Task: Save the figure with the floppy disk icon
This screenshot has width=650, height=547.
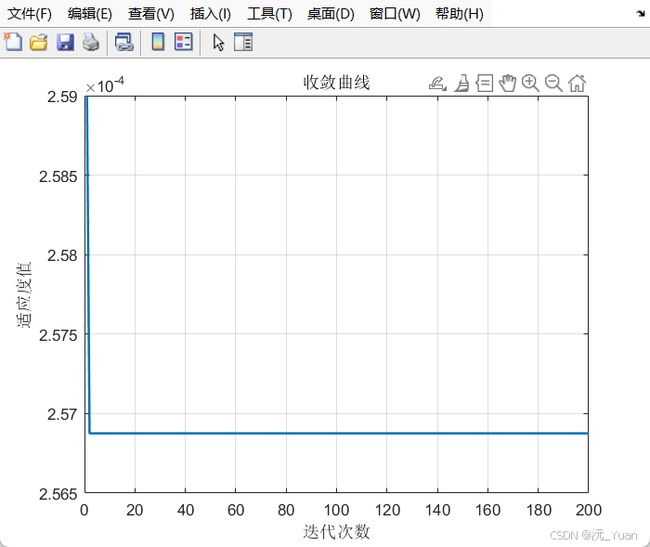Action: (x=65, y=42)
